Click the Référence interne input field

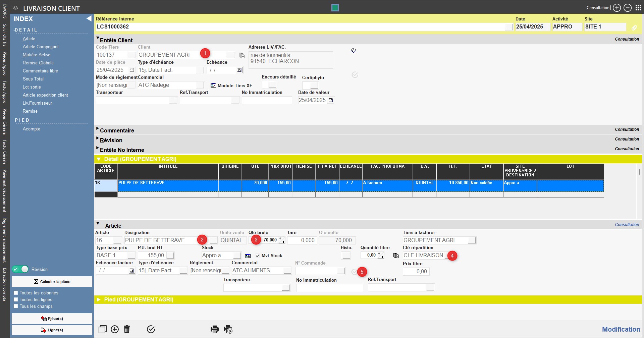point(300,27)
